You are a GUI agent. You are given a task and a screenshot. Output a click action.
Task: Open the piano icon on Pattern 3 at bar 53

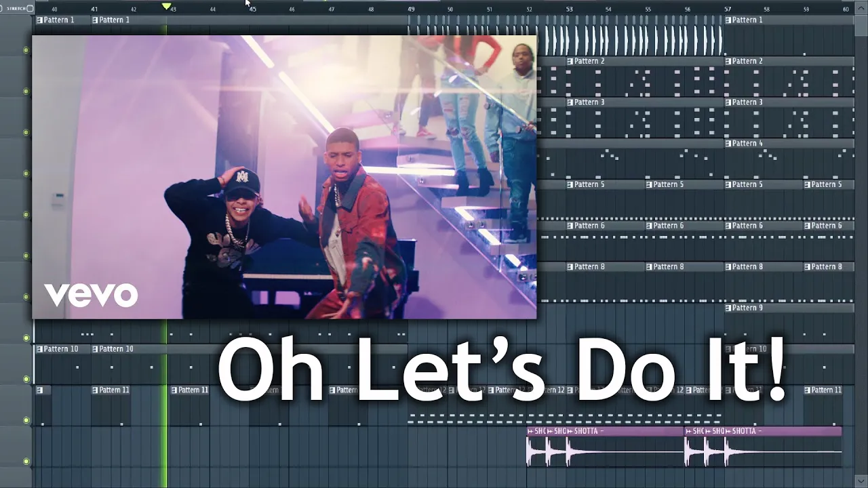pyautogui.click(x=570, y=102)
